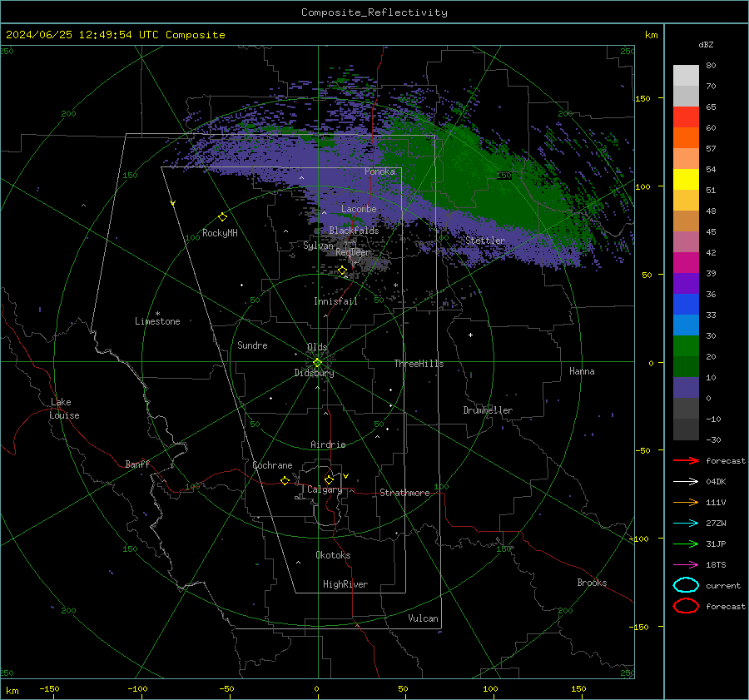The image size is (749, 700).
Task: Click the Strathmore label
Action: [404, 493]
